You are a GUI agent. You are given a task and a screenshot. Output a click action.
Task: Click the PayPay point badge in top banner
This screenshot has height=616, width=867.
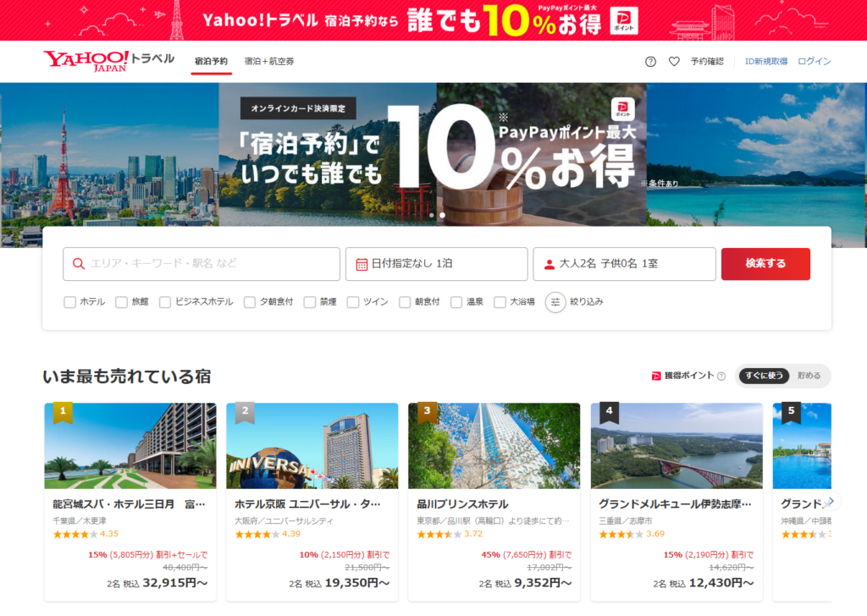coord(624,21)
